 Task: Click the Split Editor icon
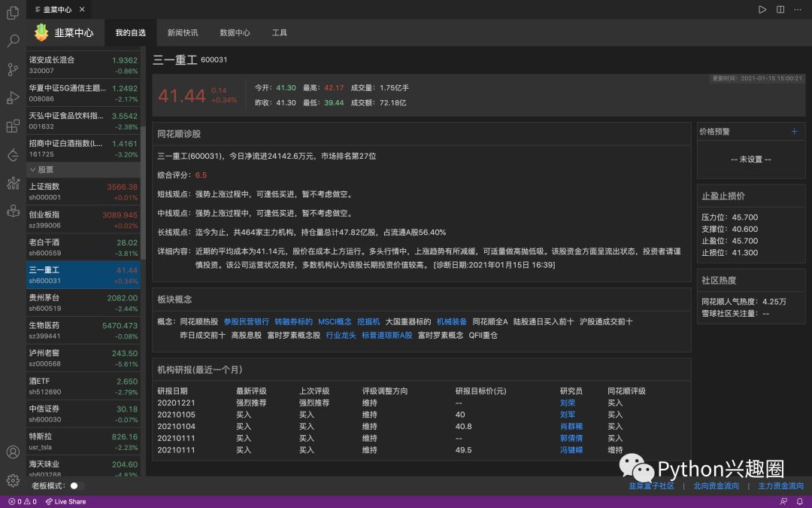click(780, 9)
